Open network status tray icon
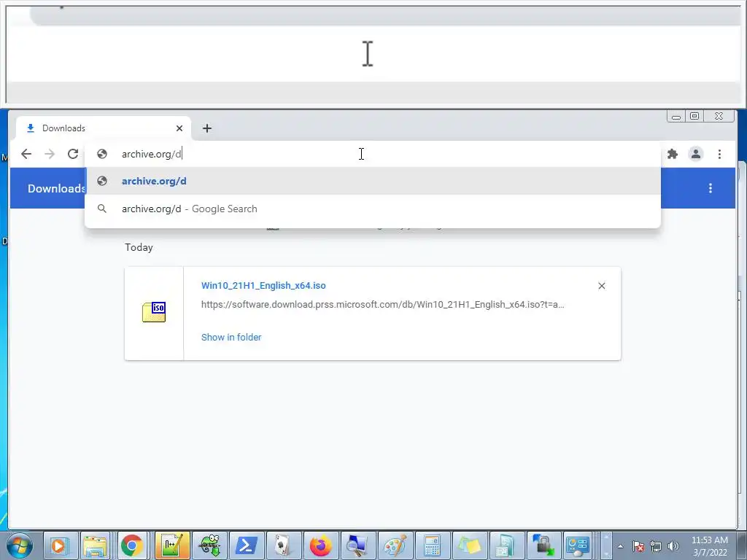This screenshot has height=560, width=747. pyautogui.click(x=656, y=546)
